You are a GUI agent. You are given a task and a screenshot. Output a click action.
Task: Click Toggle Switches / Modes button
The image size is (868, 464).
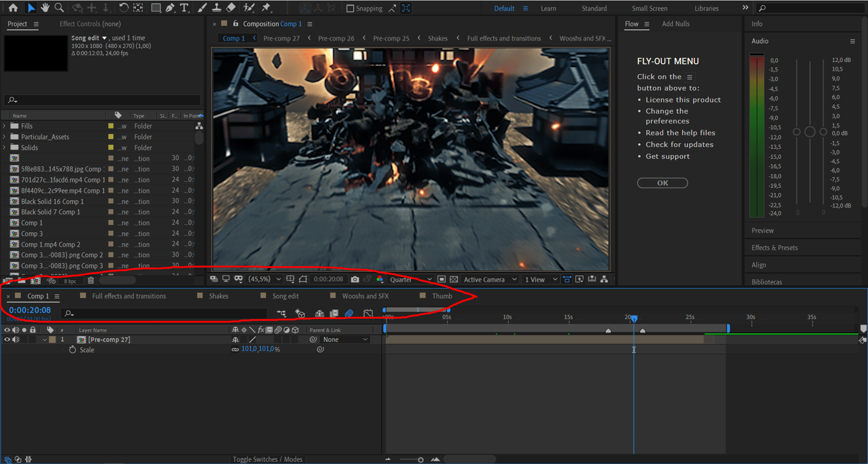click(267, 459)
